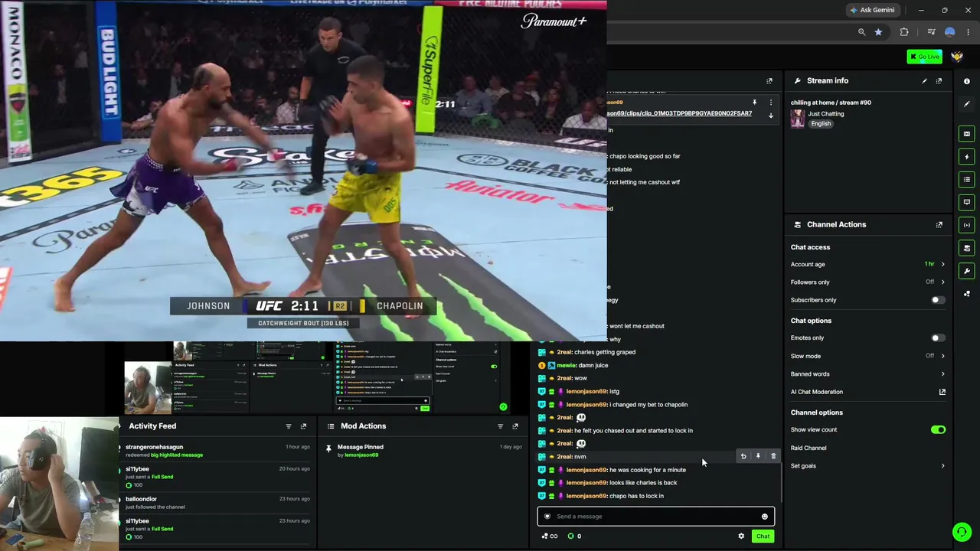The height and width of the screenshot is (551, 980).
Task: Open the Chrome profile avatar
Action: (950, 32)
